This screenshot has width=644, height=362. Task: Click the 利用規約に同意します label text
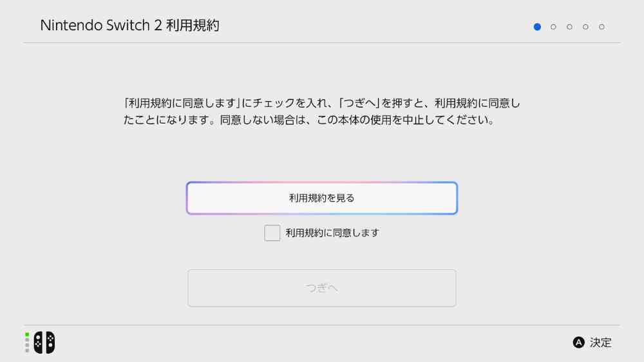[332, 233]
